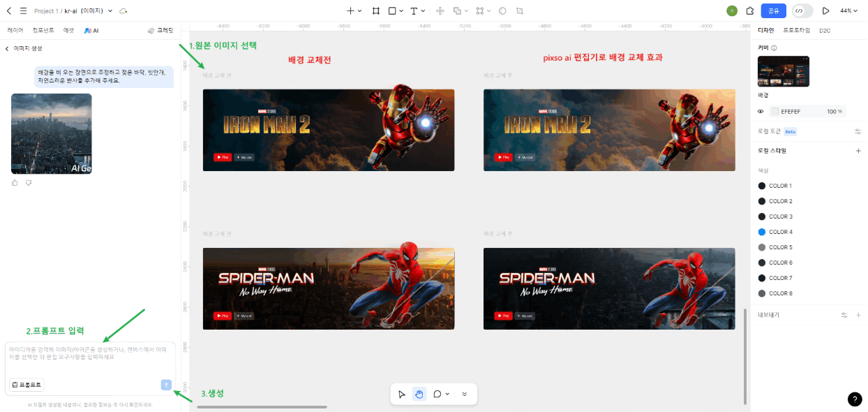Switch to the 에셋 tab
The image size is (868, 412).
[x=68, y=31]
